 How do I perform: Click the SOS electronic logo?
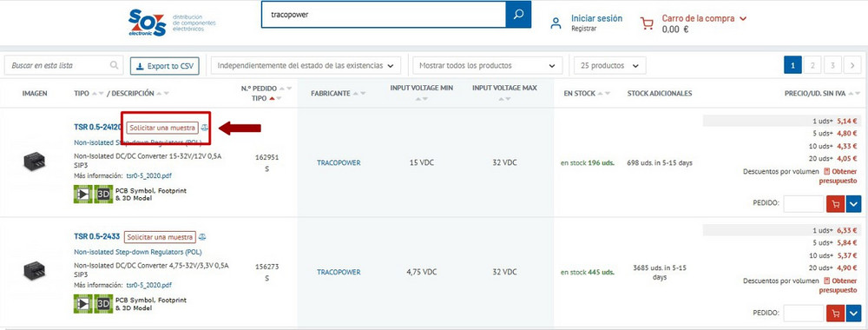(148, 23)
